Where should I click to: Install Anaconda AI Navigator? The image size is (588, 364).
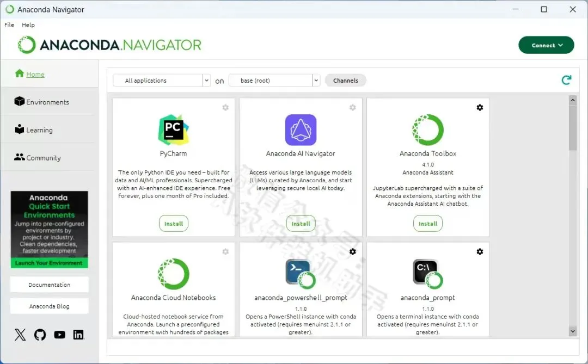(x=301, y=224)
